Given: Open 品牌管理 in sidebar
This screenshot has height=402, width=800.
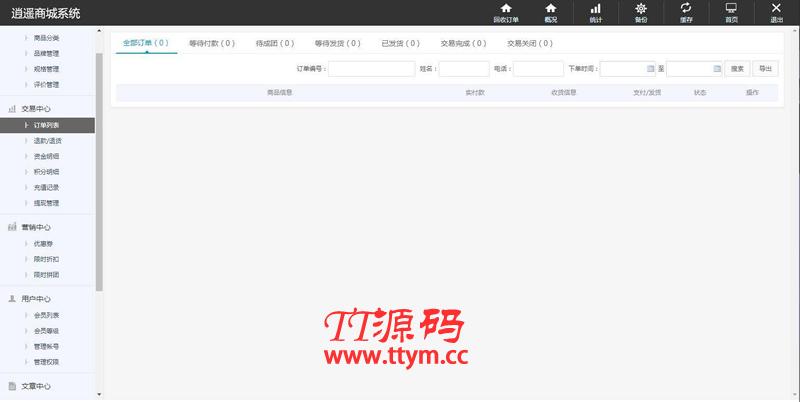Looking at the screenshot, I should tap(46, 53).
